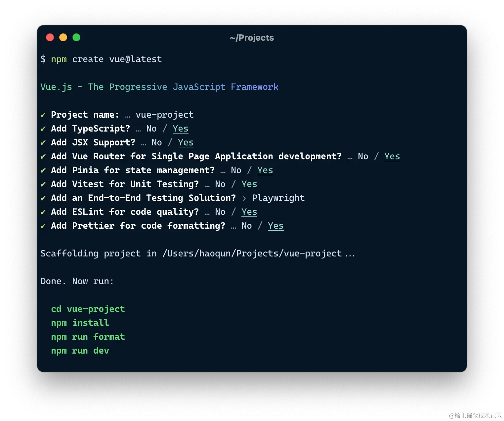This screenshot has width=504, height=421.
Task: Click the 'Add an End-to-End Testing Solution?' prompt
Action: pos(144,198)
